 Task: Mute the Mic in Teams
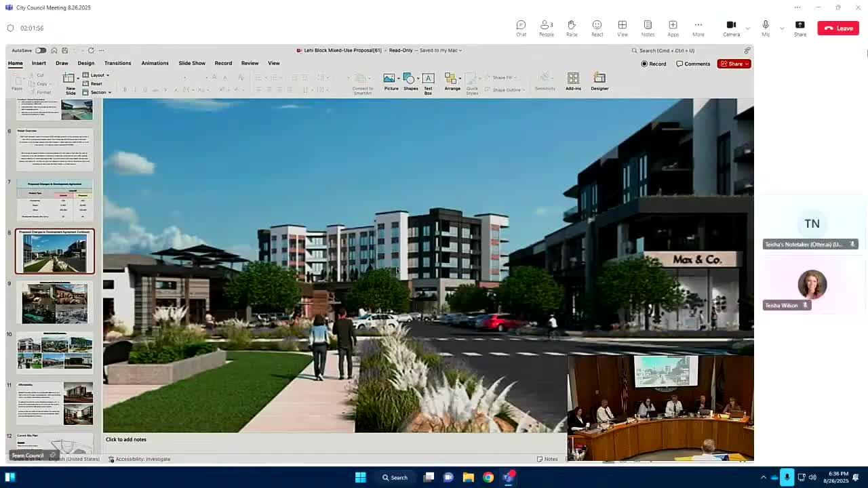[766, 25]
